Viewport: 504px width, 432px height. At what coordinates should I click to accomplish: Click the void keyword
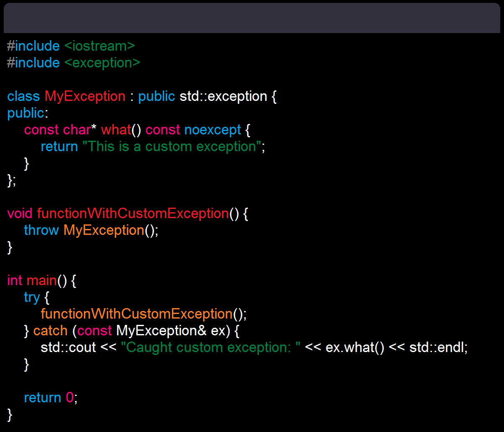tap(20, 213)
